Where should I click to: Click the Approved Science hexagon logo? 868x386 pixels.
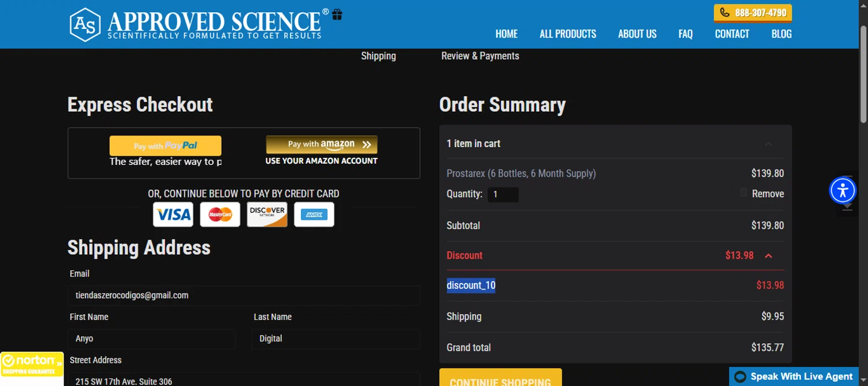click(x=86, y=24)
